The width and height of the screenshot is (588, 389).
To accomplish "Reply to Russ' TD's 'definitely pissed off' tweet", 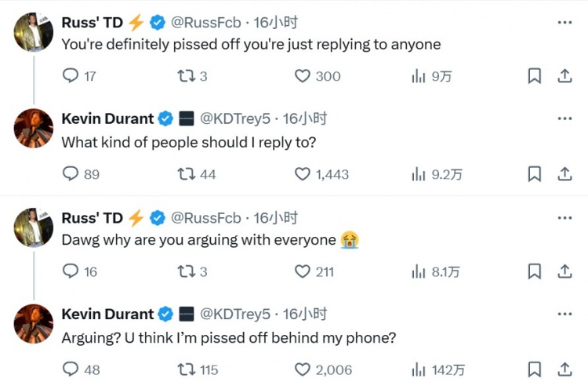I will tap(71, 76).
